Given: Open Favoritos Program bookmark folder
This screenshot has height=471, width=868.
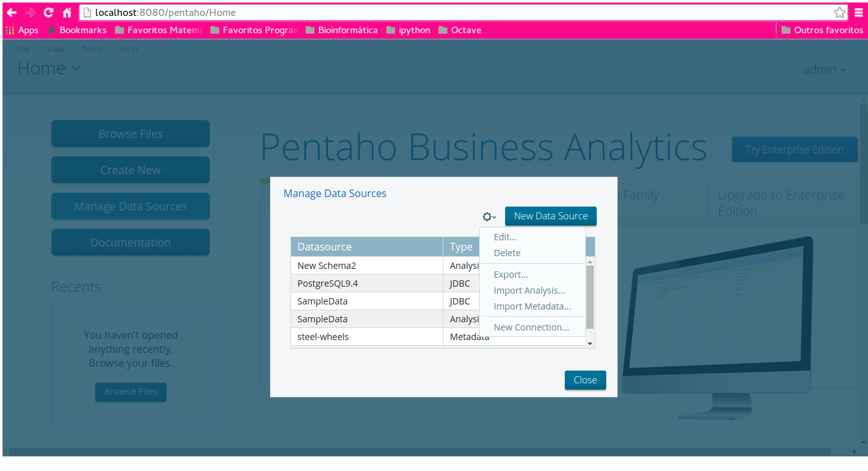Looking at the screenshot, I should tap(254, 30).
